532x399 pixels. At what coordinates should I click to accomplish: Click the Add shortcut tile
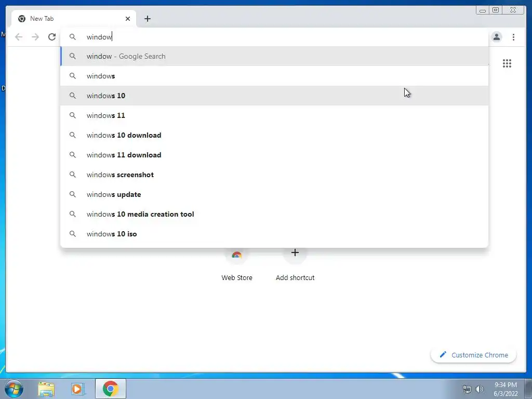[295, 264]
